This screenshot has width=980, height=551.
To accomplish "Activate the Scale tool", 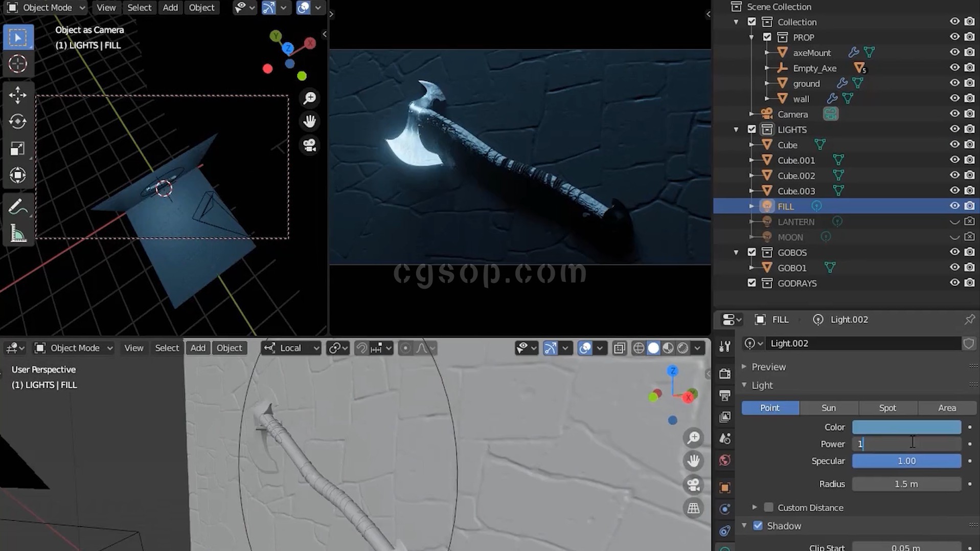I will (x=18, y=149).
